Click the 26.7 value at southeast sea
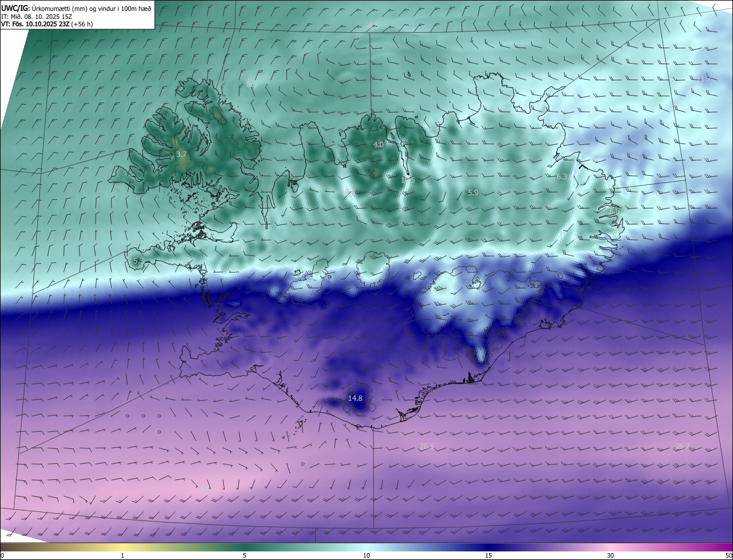The height and width of the screenshot is (560, 733). pyautogui.click(x=683, y=446)
